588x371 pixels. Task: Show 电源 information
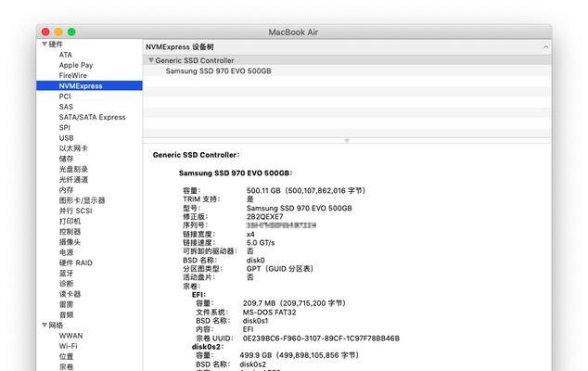pos(67,252)
